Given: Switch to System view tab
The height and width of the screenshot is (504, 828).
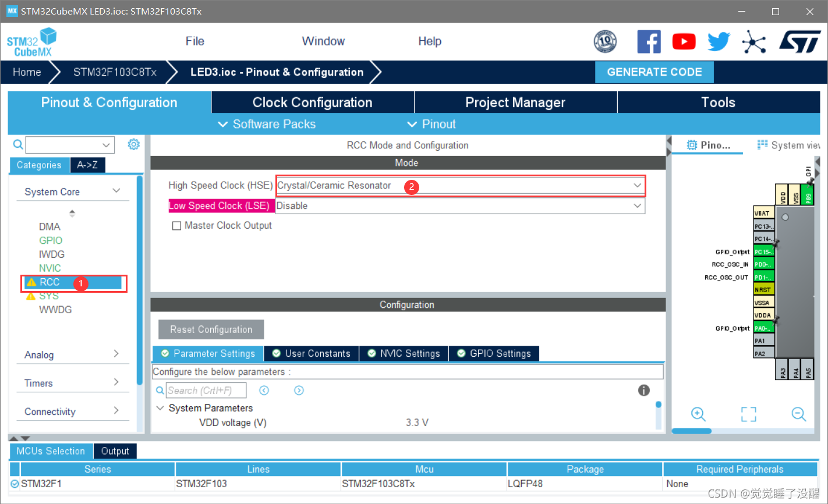Looking at the screenshot, I should (x=788, y=145).
